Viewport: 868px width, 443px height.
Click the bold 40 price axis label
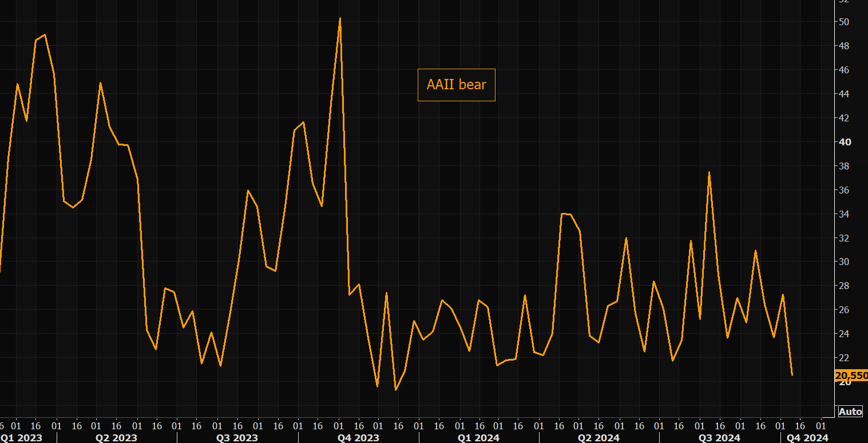point(845,142)
